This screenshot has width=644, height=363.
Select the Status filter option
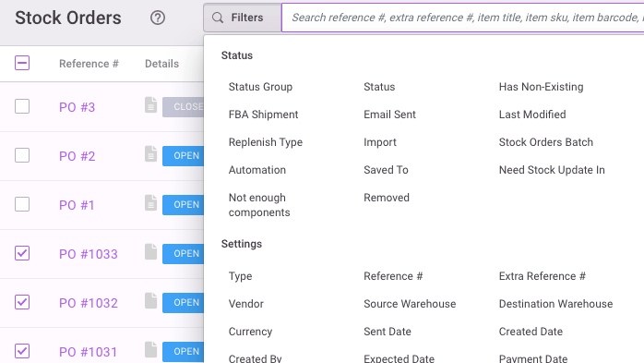(379, 87)
